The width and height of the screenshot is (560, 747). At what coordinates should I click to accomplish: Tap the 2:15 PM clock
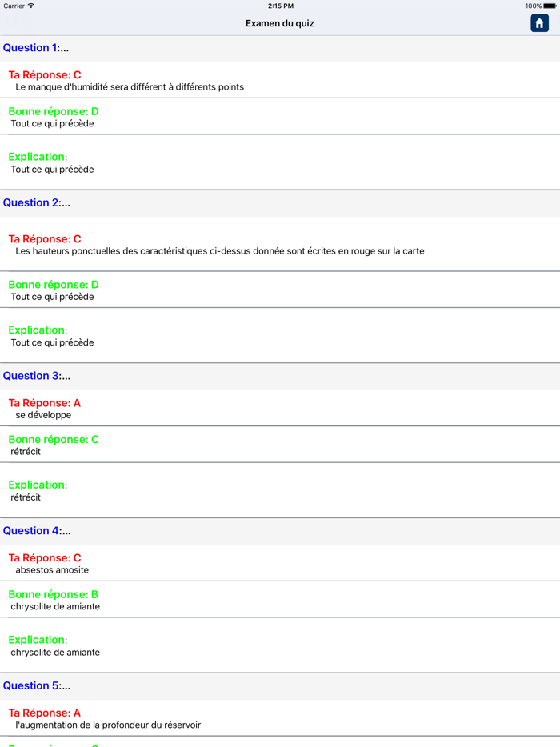tap(280, 6)
